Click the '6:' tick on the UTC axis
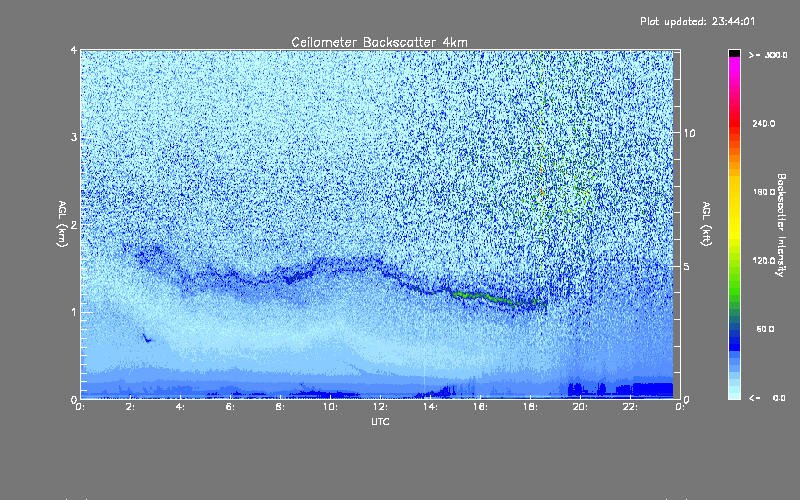800x500 pixels. pos(230,407)
